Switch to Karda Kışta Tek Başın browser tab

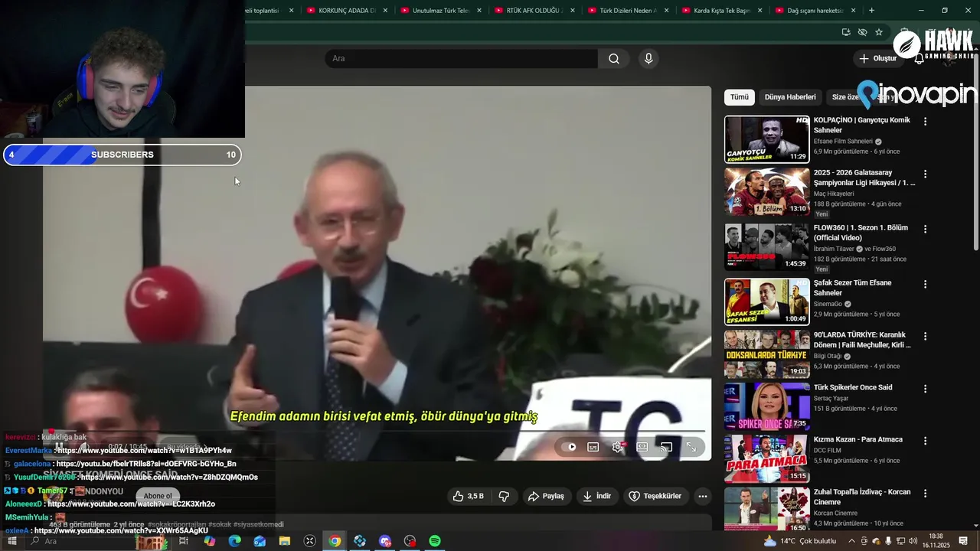pos(721,11)
